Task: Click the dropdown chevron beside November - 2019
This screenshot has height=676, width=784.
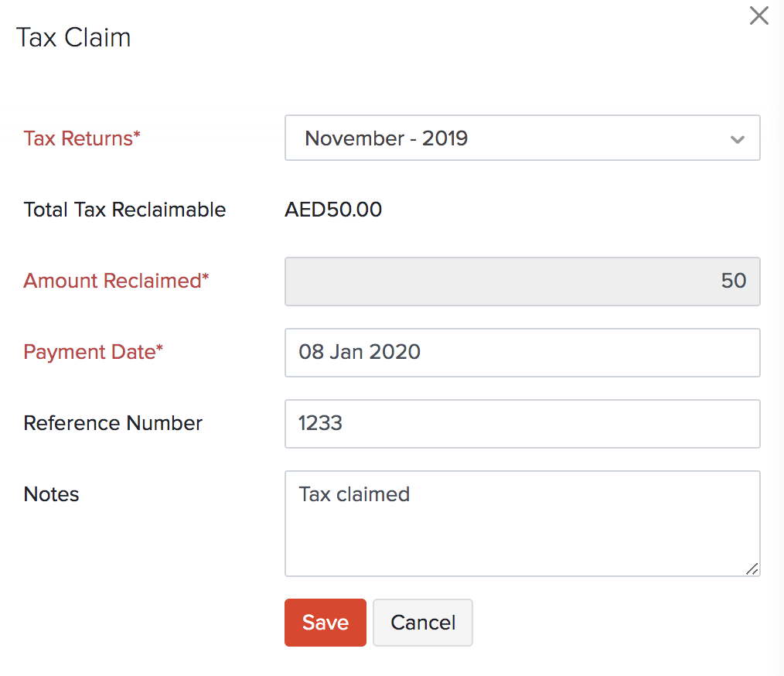Action: click(737, 138)
